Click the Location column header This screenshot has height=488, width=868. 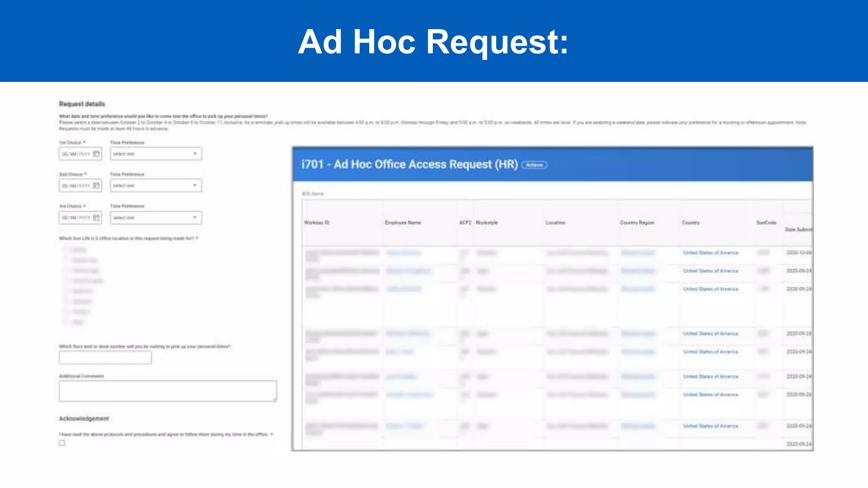[x=555, y=223]
